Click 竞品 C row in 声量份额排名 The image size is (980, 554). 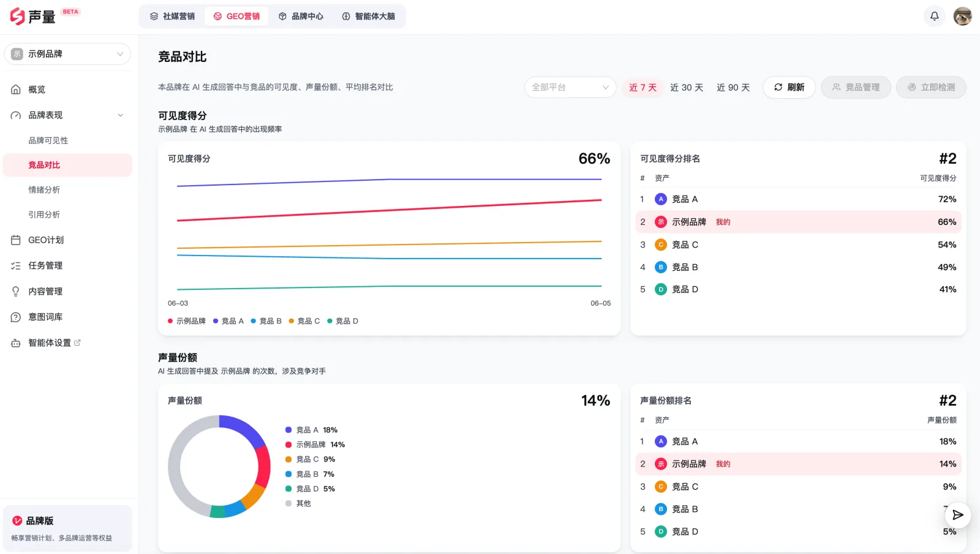click(x=798, y=487)
